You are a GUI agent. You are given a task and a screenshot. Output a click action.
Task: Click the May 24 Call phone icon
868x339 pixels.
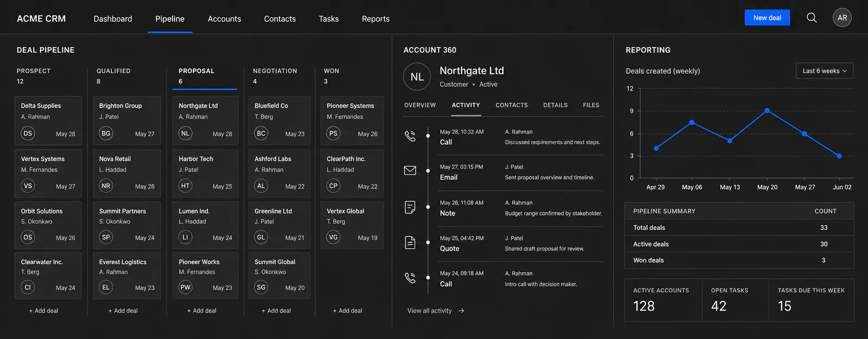tap(410, 278)
